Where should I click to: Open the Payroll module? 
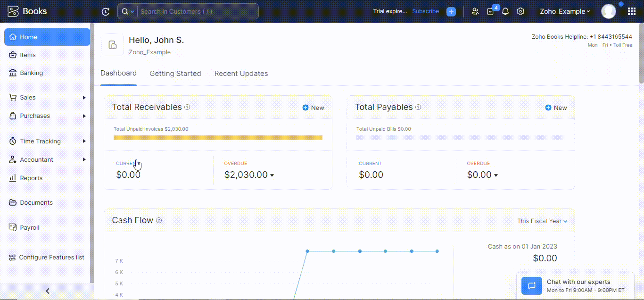[30, 227]
